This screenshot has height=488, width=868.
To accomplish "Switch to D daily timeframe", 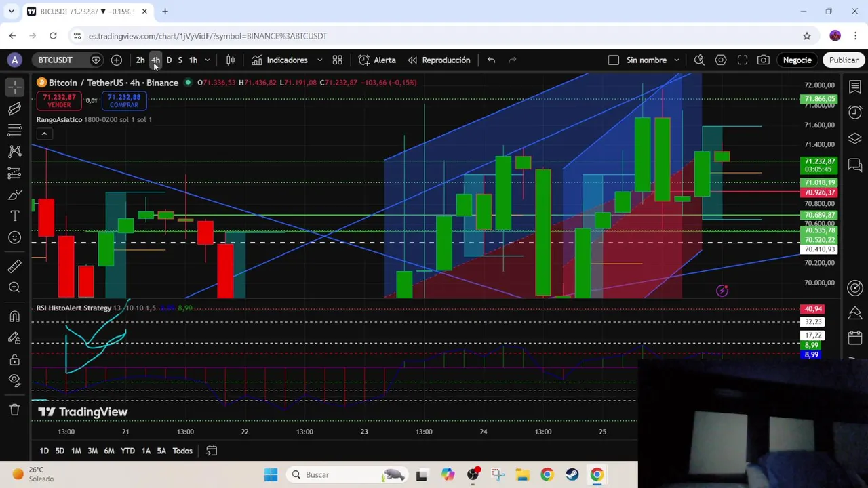I will click(170, 60).
